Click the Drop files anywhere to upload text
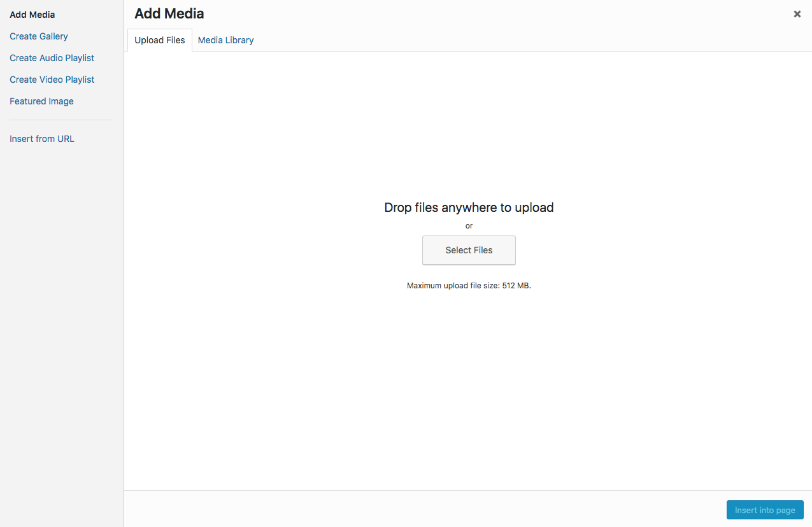 point(469,207)
